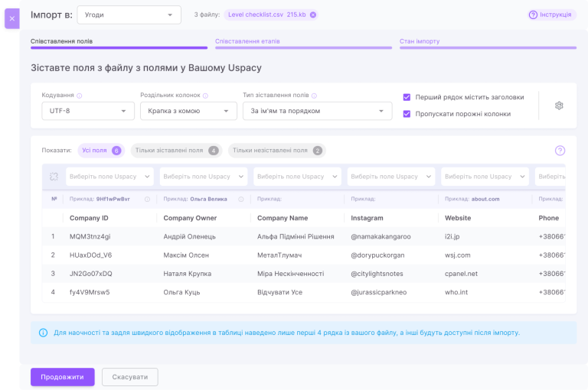Click the Website column header
This screenshot has width=588, height=390.
click(458, 218)
